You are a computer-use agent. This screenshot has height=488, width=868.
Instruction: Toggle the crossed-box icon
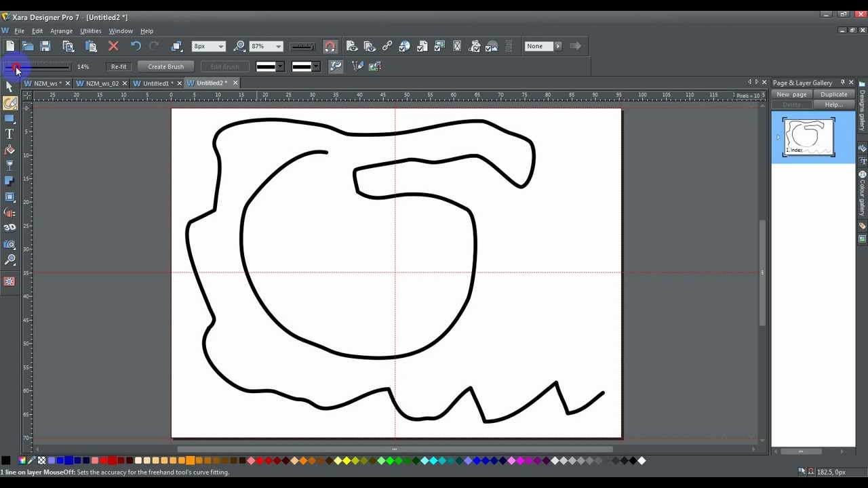pos(457,46)
